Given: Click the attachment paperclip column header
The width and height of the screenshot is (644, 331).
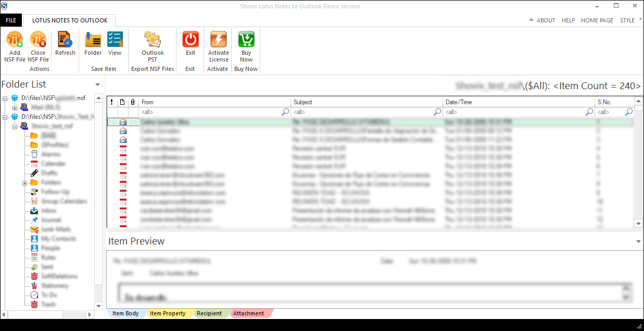Looking at the screenshot, I should pos(133,102).
